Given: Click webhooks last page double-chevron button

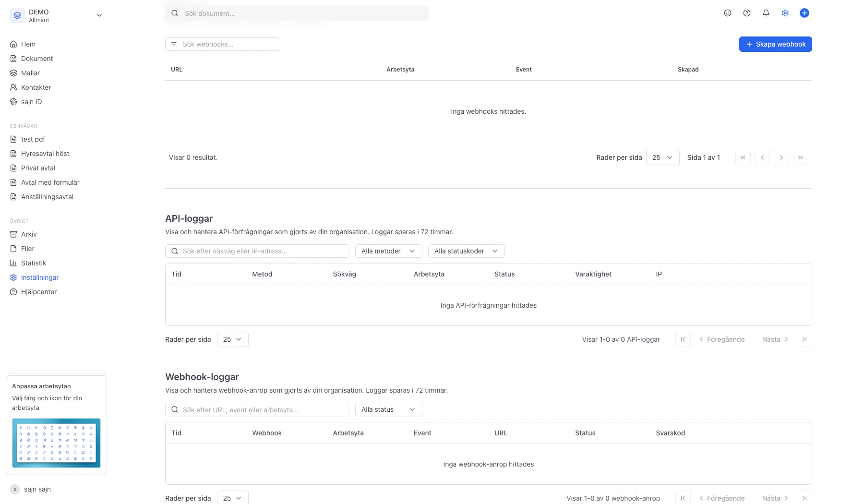Looking at the screenshot, I should point(801,157).
